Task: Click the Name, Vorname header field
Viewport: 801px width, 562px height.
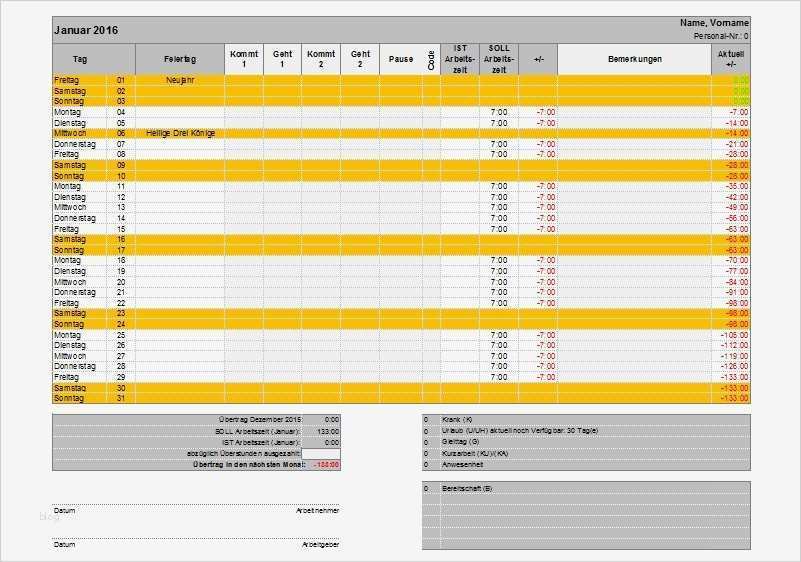Action: coord(714,23)
